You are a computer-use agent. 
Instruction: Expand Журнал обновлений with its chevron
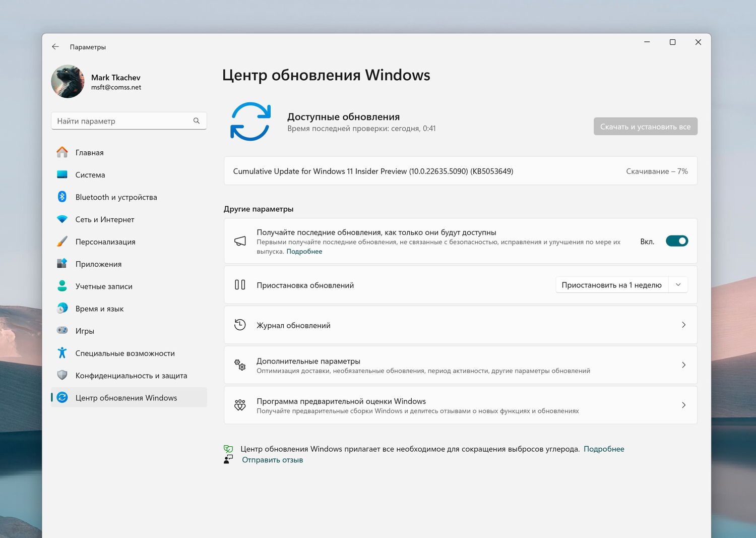(x=683, y=325)
